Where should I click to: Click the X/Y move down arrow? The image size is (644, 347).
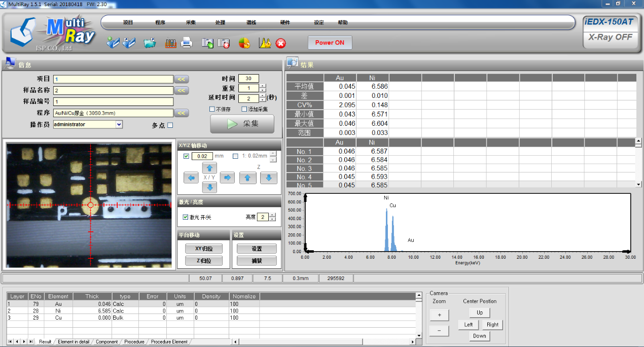tap(209, 187)
